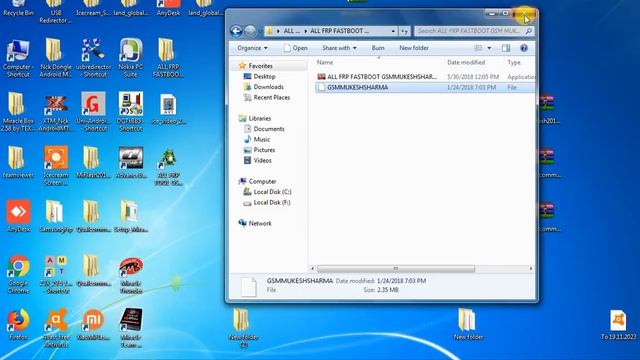Create a New folder from the toolbar
The width and height of the screenshot is (640, 360).
point(413,48)
